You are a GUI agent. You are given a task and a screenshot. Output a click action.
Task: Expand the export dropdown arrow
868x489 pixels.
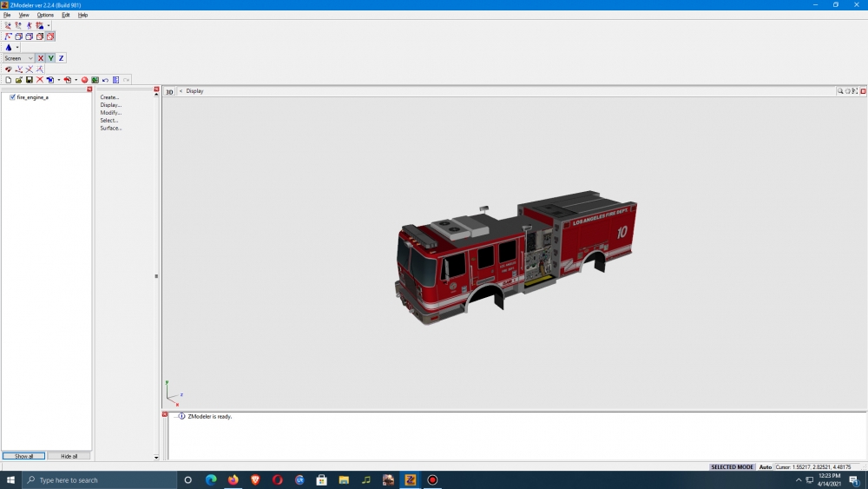[x=76, y=80]
